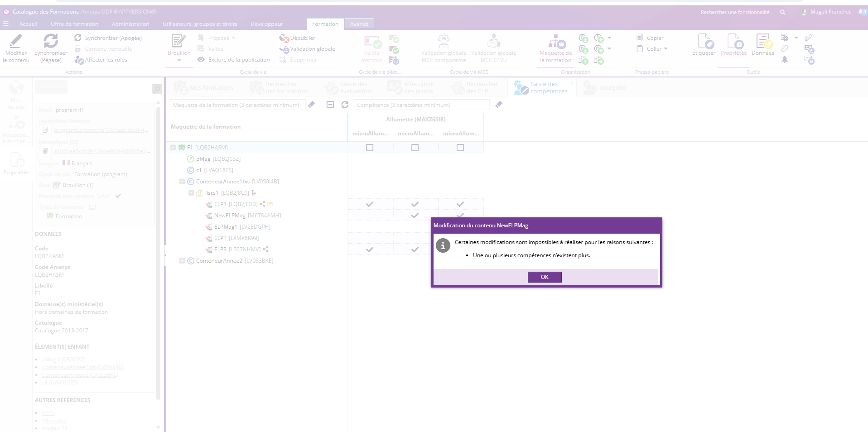Screen dimensions: 868x432
Task: Click the Modifier le contenu pencil icon
Action: (16, 41)
